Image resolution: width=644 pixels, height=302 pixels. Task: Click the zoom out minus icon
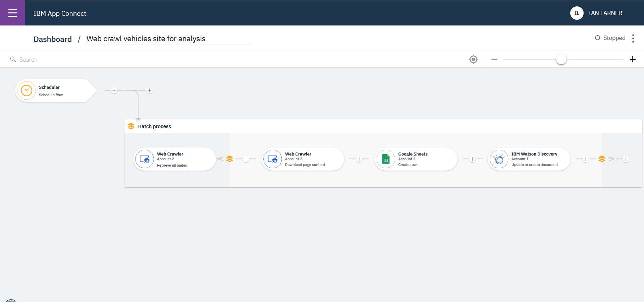point(494,59)
